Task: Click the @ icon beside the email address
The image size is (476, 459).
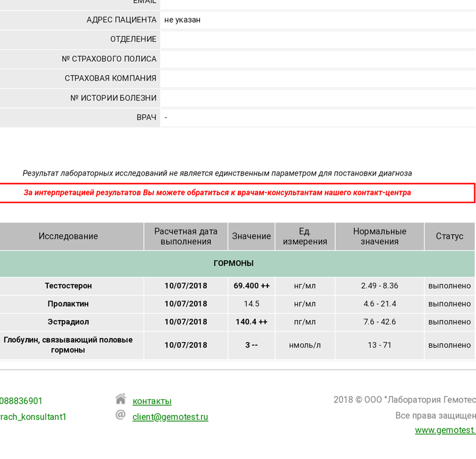Action: coord(121,416)
